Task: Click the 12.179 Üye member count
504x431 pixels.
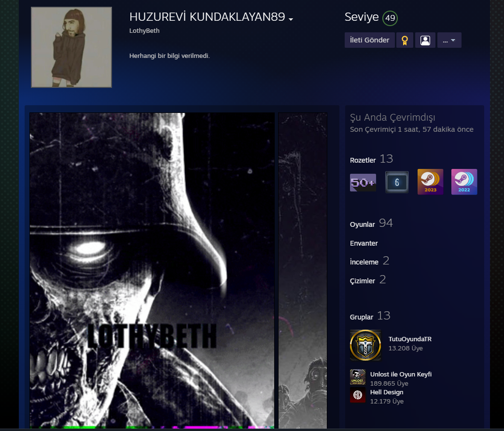Action: (387, 402)
